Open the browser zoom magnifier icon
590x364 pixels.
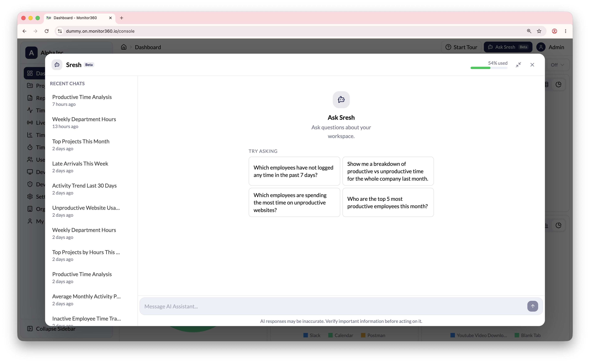[x=529, y=31]
